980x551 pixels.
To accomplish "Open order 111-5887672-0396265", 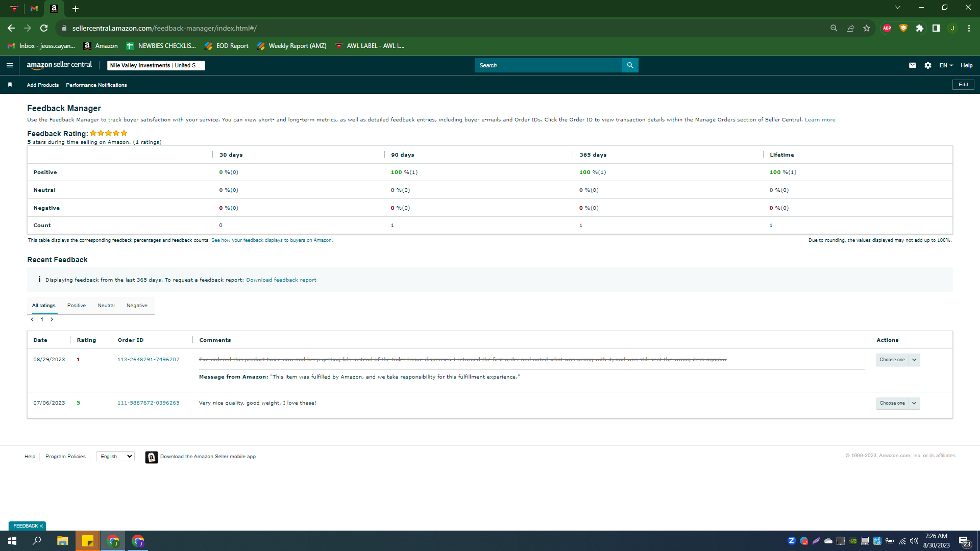I will [x=149, y=403].
